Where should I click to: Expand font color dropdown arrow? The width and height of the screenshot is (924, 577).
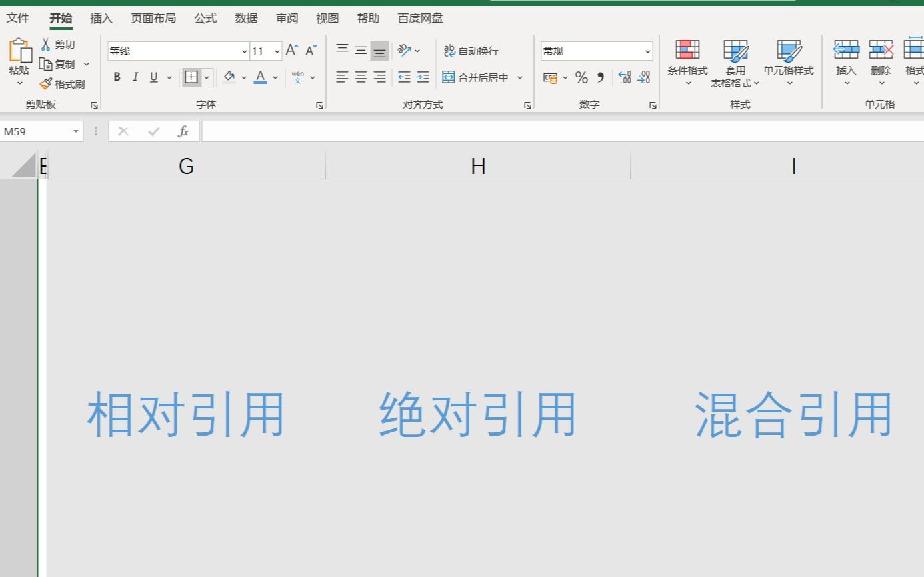click(x=275, y=77)
